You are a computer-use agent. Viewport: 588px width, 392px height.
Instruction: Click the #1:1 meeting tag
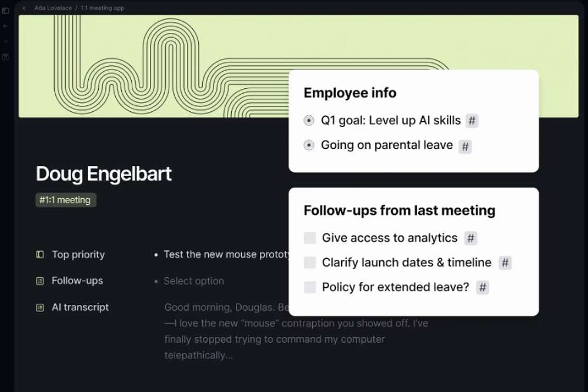[65, 200]
